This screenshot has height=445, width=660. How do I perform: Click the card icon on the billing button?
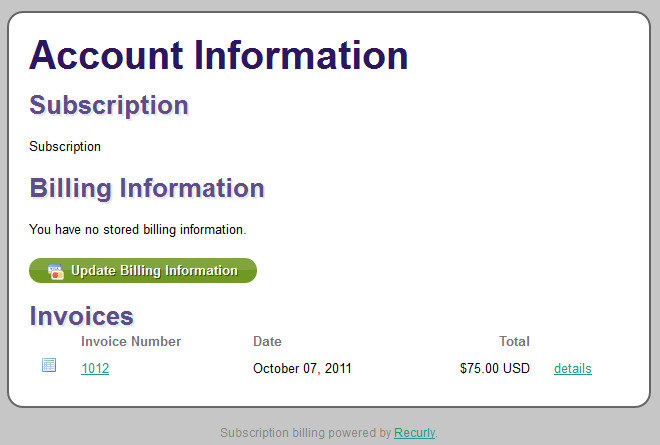pyautogui.click(x=56, y=271)
